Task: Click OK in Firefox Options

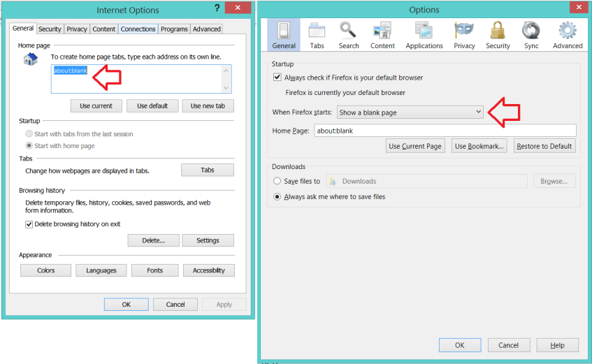Action: [x=460, y=345]
